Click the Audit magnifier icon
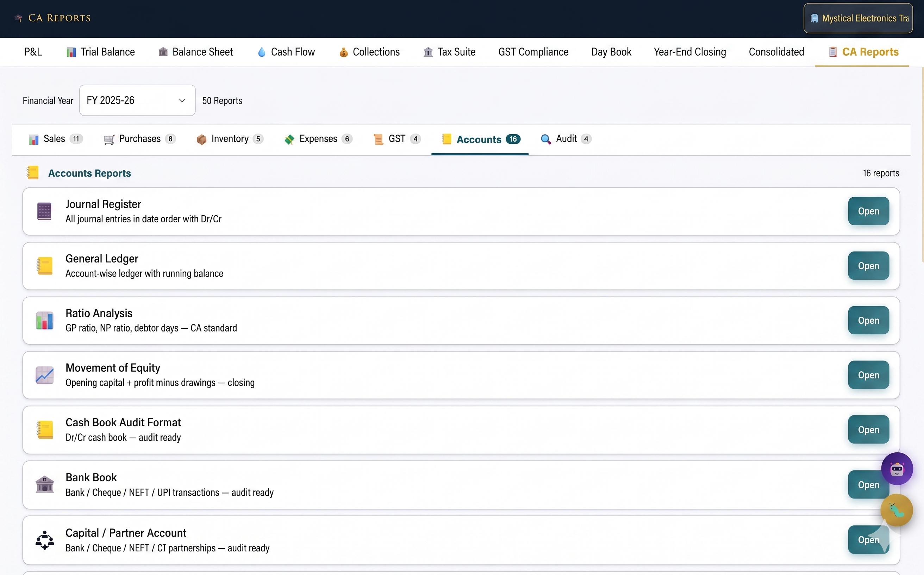Screen dimensions: 924x575 click(546, 139)
